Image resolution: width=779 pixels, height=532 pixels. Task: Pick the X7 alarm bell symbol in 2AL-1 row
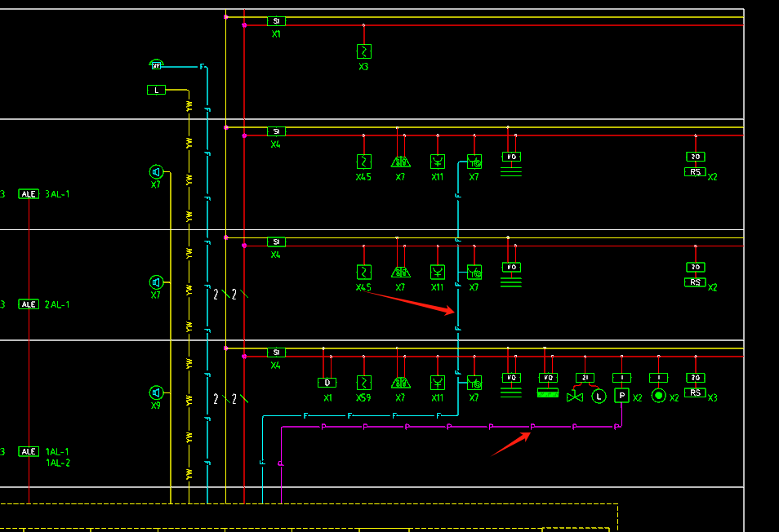coord(400,272)
